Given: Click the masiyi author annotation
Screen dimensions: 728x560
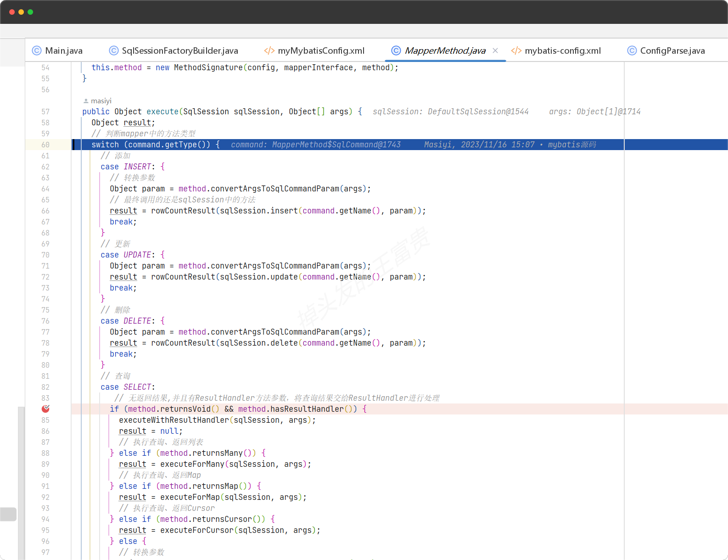Looking at the screenshot, I should tap(101, 101).
